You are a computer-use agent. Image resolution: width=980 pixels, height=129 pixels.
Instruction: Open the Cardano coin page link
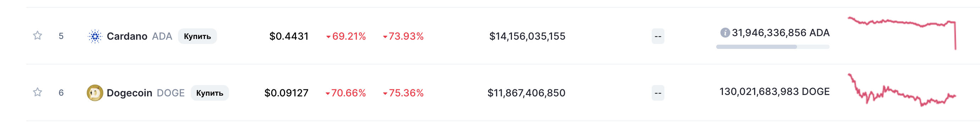(x=139, y=36)
